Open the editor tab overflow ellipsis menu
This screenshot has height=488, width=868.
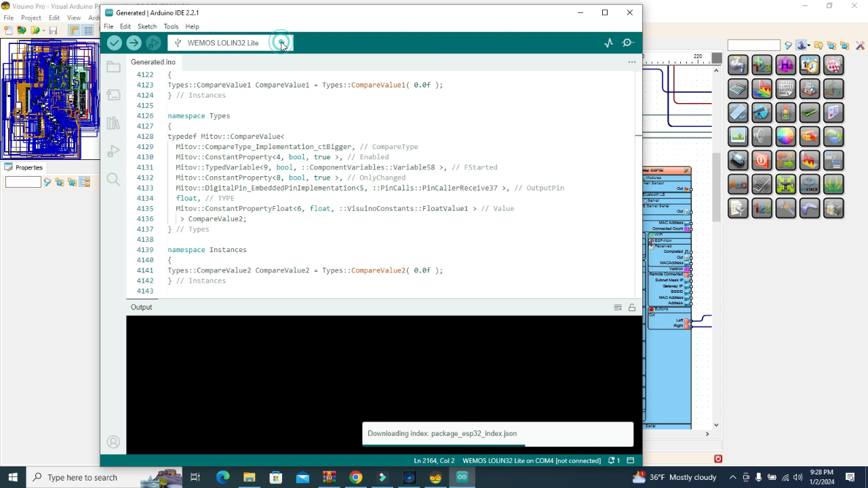tap(632, 62)
